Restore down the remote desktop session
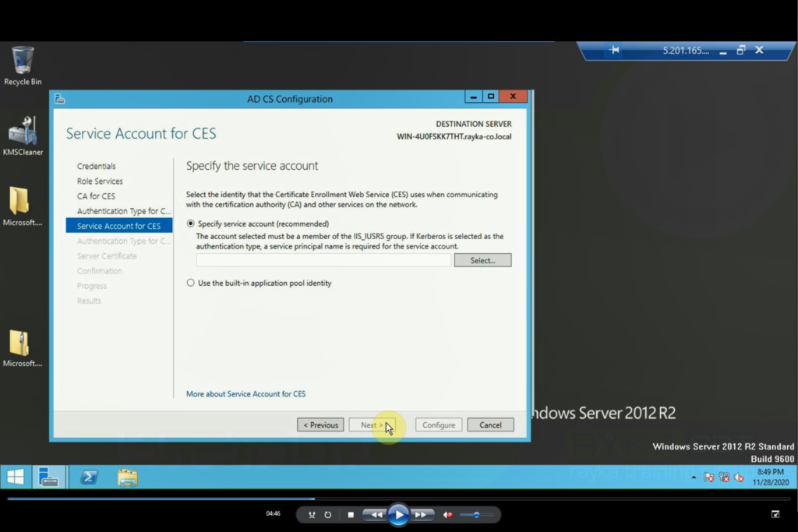 coord(741,50)
